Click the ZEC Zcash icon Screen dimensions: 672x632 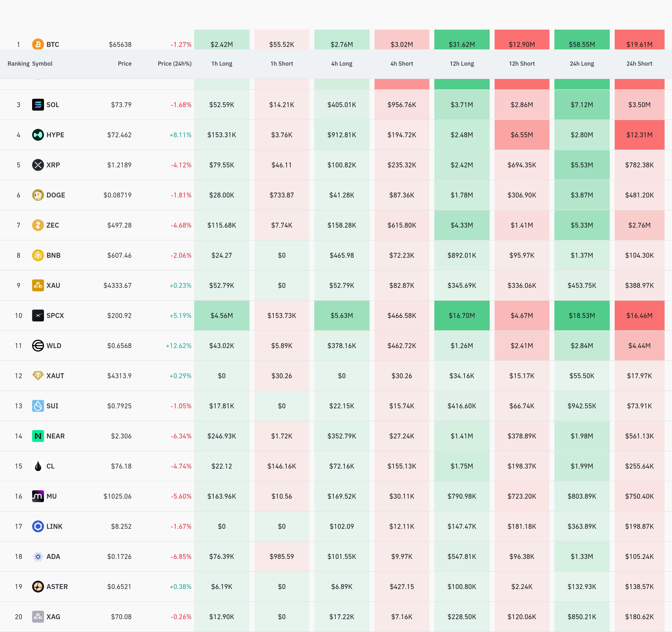[x=38, y=225]
